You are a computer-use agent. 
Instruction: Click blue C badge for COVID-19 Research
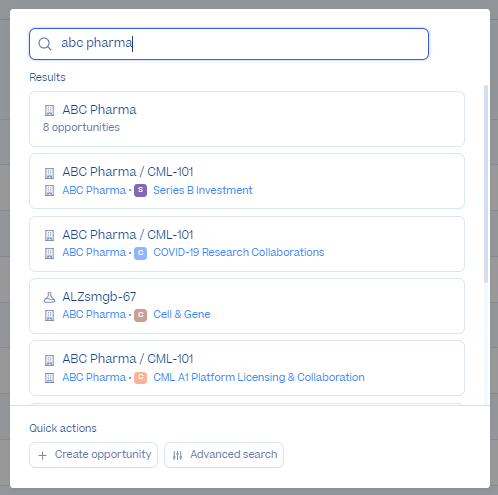[141, 253]
